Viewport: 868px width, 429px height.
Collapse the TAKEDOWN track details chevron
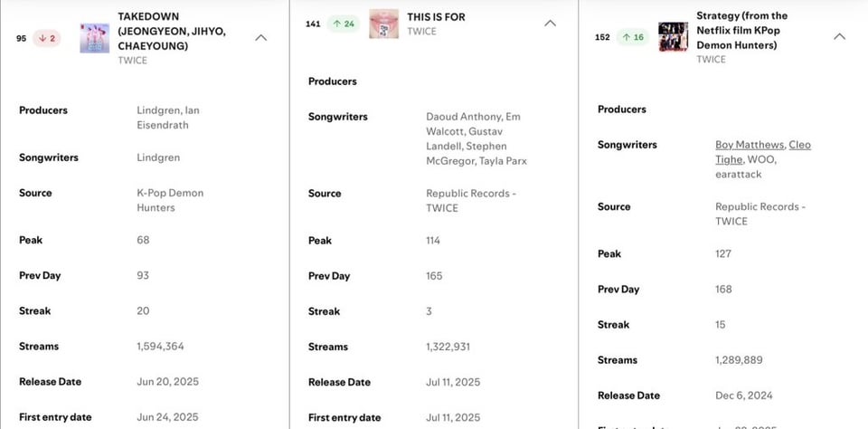pos(260,38)
